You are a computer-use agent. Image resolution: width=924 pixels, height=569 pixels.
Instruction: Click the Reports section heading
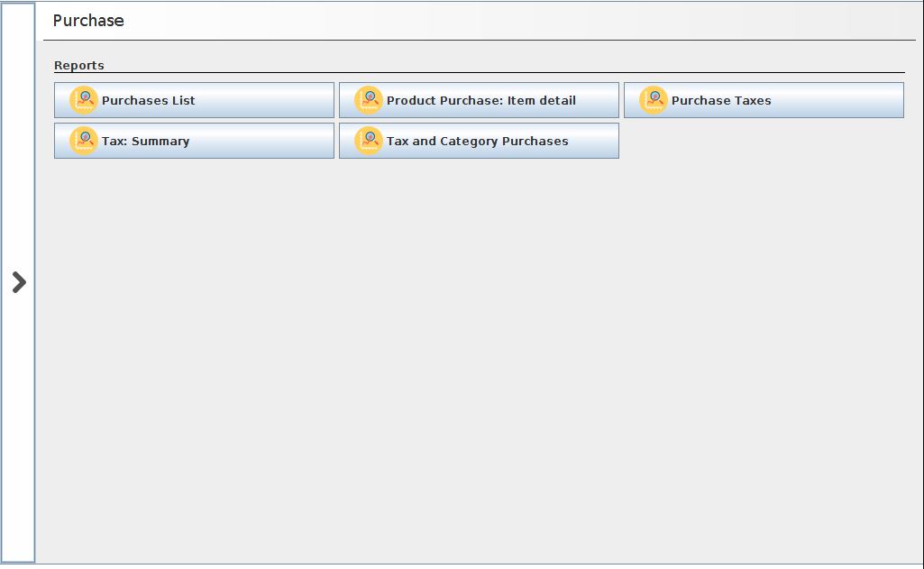click(x=79, y=65)
